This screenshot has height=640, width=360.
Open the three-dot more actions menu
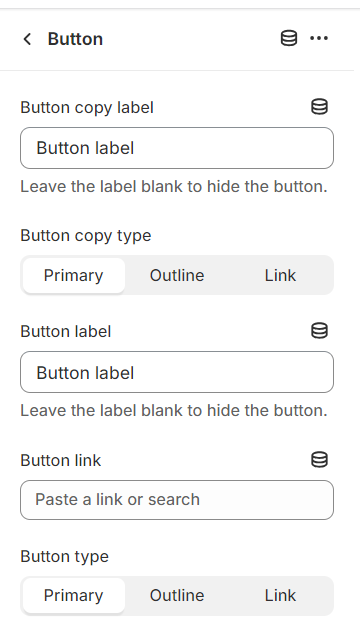point(319,39)
